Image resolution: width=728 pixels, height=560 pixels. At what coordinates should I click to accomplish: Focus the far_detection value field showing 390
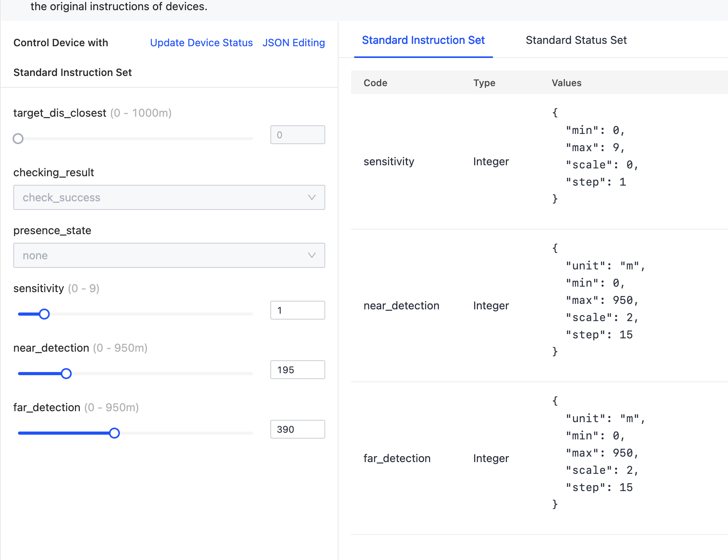point(297,429)
